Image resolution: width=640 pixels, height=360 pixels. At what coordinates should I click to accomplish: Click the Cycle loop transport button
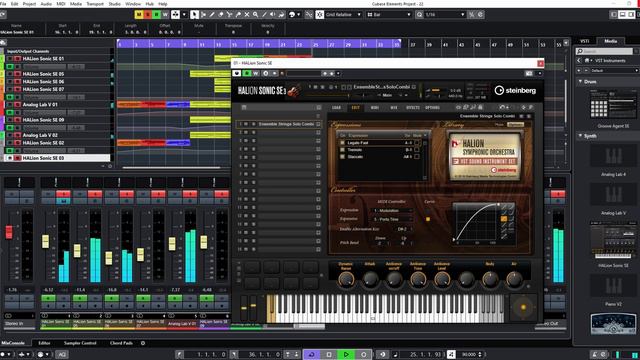click(311, 354)
